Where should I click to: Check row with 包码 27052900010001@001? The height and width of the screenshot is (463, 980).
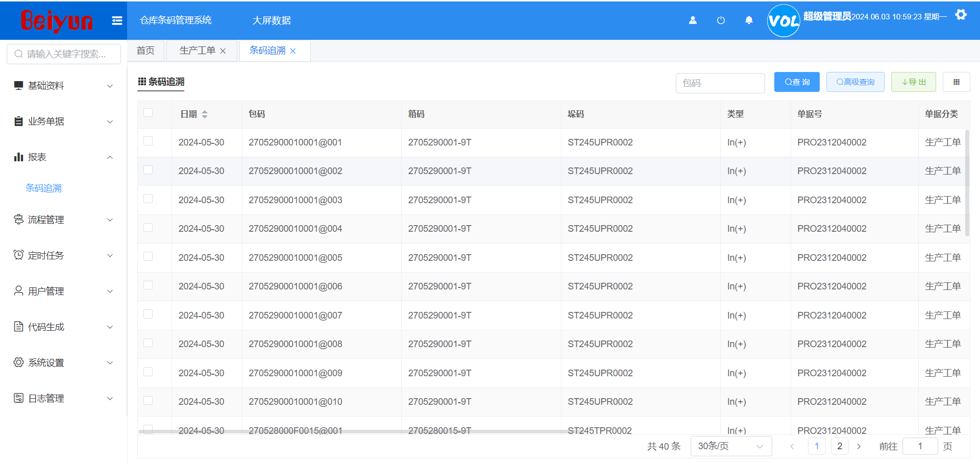(x=148, y=141)
